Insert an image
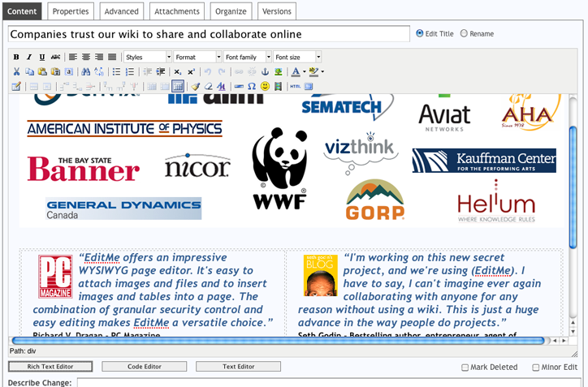The height and width of the screenshot is (387, 588). pos(279,71)
